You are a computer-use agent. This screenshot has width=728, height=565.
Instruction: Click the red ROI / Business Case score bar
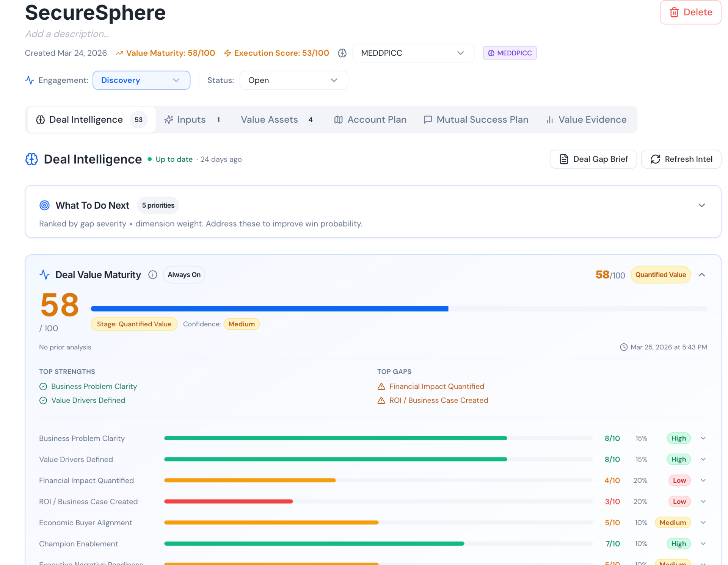point(228,501)
